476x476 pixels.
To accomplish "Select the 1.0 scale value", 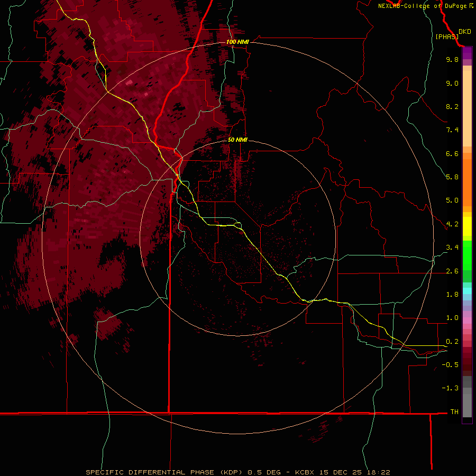I will 452,318.
